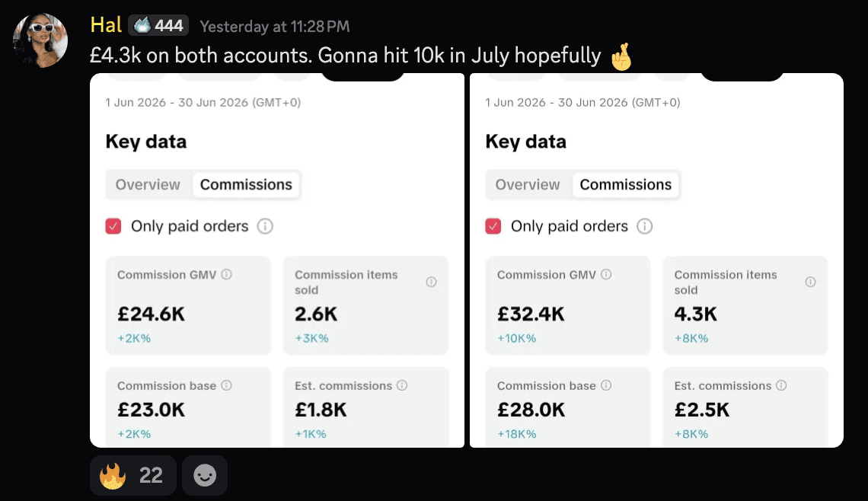Open the right screenshot's £32.4K Commission GMV card
Viewport: 868px width, 501px height.
click(567, 305)
